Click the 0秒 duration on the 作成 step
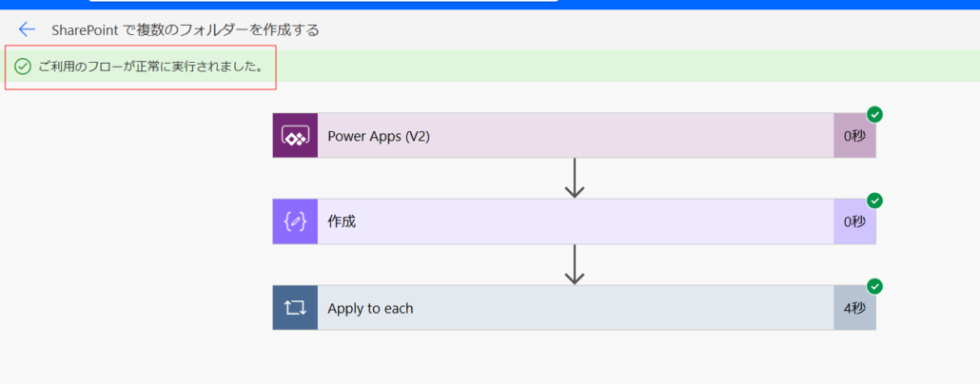The width and height of the screenshot is (980, 384). [x=853, y=221]
